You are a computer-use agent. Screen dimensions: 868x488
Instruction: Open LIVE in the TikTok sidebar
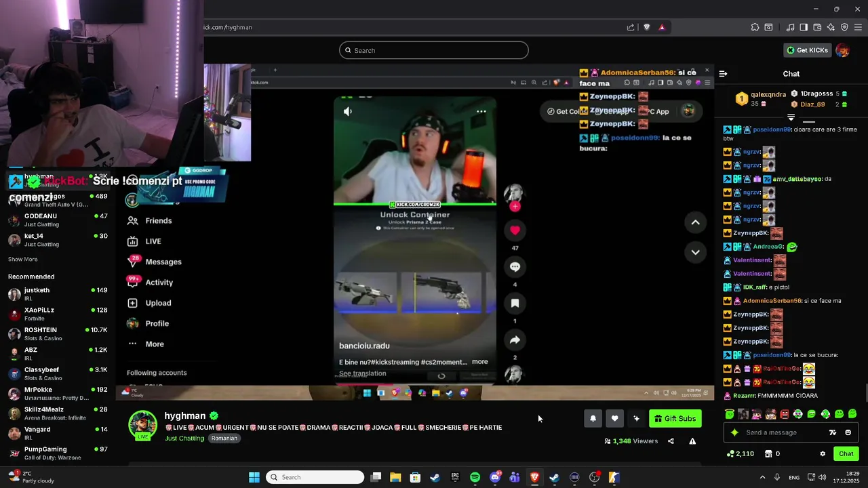pyautogui.click(x=144, y=241)
